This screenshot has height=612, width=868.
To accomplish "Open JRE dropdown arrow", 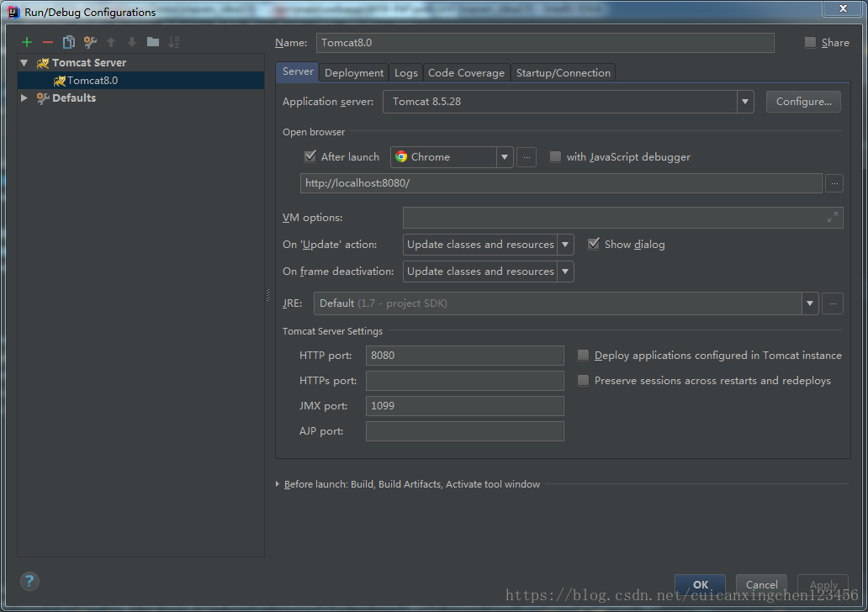I will [x=810, y=303].
